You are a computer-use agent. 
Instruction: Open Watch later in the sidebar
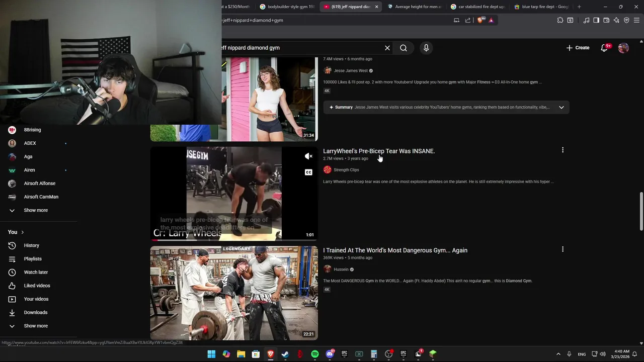pyautogui.click(x=36, y=272)
